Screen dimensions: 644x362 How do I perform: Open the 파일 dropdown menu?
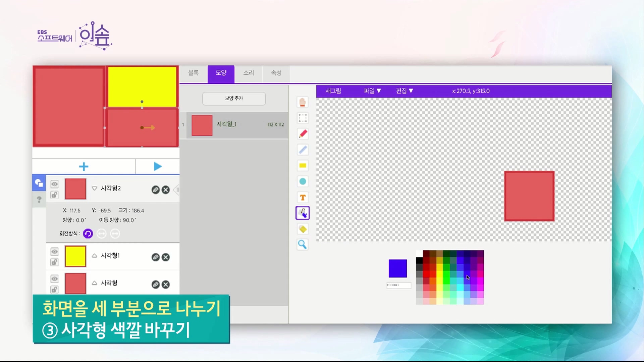tap(372, 91)
